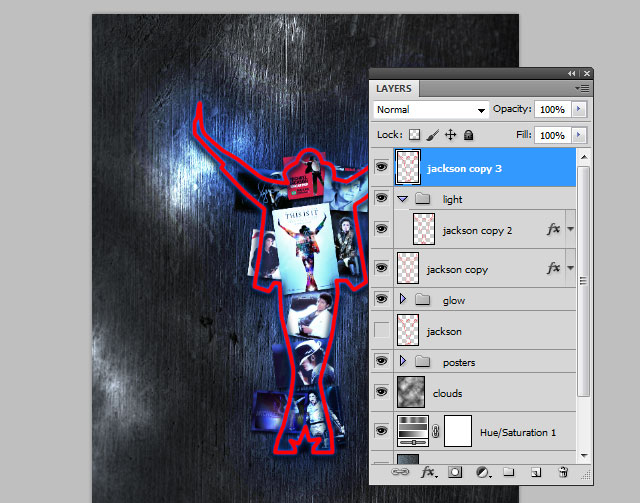Click the layers list scrollbar thumb
This screenshot has height=503, width=640.
584,281
